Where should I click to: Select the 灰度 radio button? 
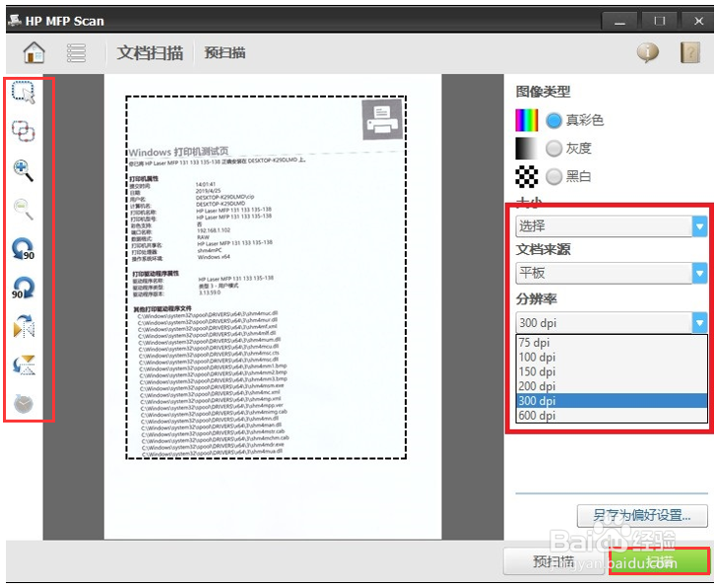point(553,149)
